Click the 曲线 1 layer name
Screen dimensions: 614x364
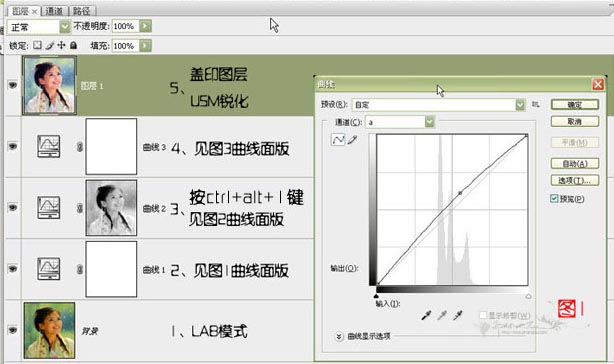[x=154, y=270]
